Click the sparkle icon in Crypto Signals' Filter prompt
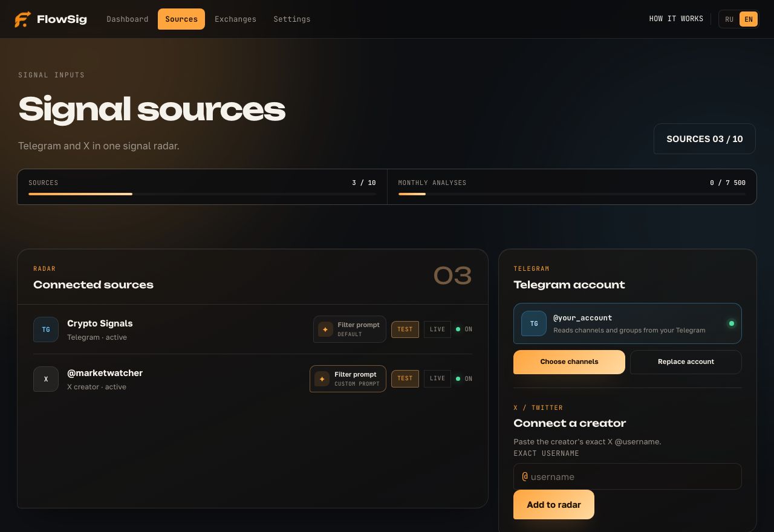 [x=325, y=329]
